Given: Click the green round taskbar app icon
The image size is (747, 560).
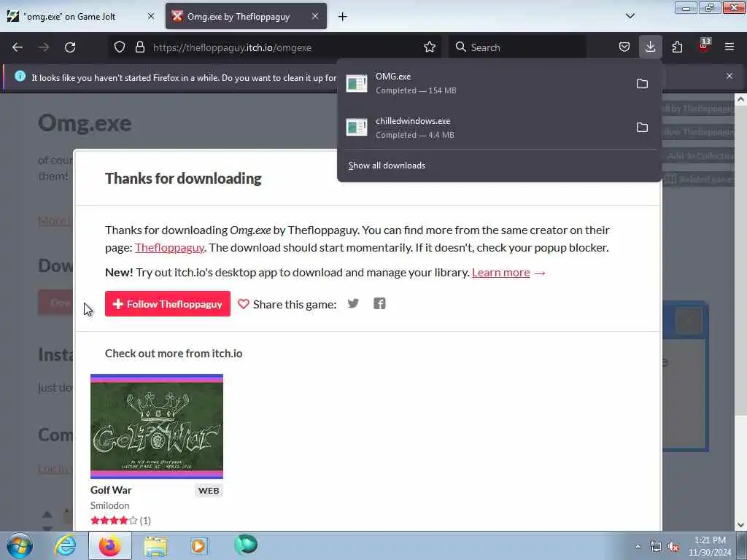Looking at the screenshot, I should pos(246,545).
